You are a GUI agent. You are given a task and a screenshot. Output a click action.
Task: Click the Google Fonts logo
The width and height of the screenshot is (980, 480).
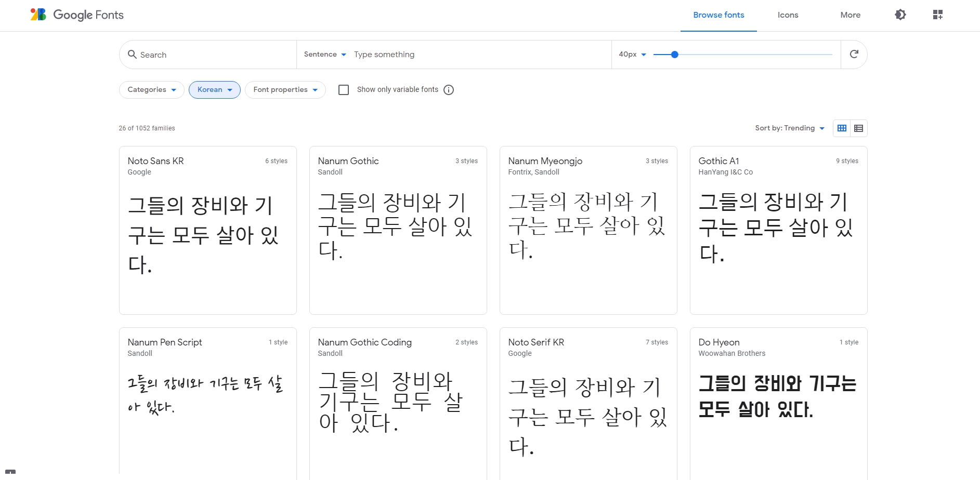tap(77, 15)
